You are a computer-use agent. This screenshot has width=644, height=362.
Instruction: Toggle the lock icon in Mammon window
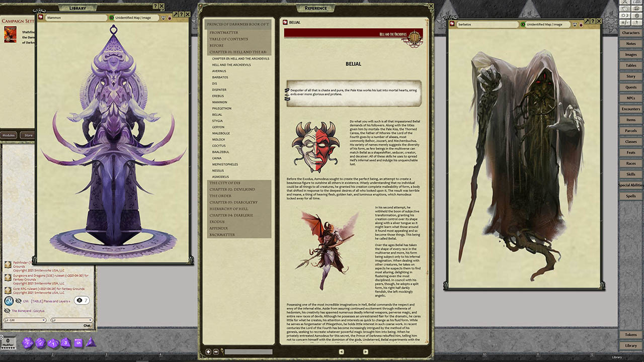tap(170, 18)
